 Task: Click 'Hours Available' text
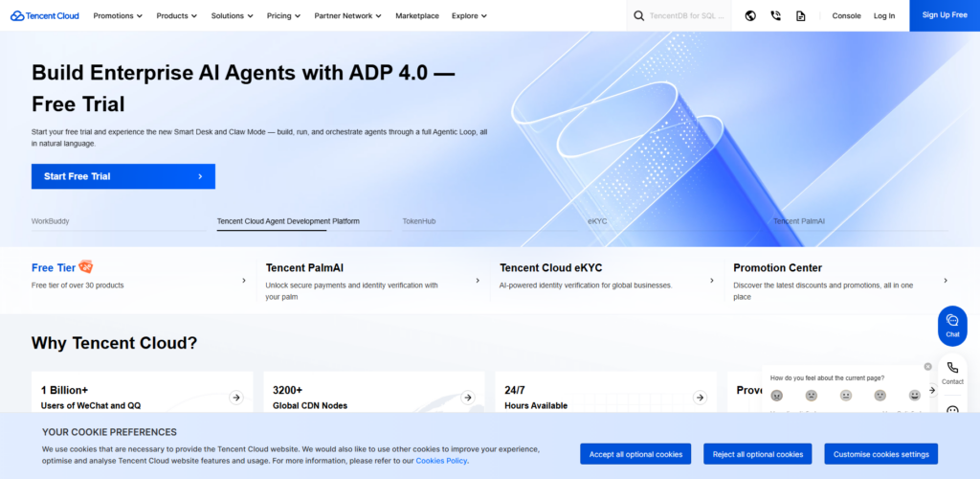pyautogui.click(x=536, y=405)
